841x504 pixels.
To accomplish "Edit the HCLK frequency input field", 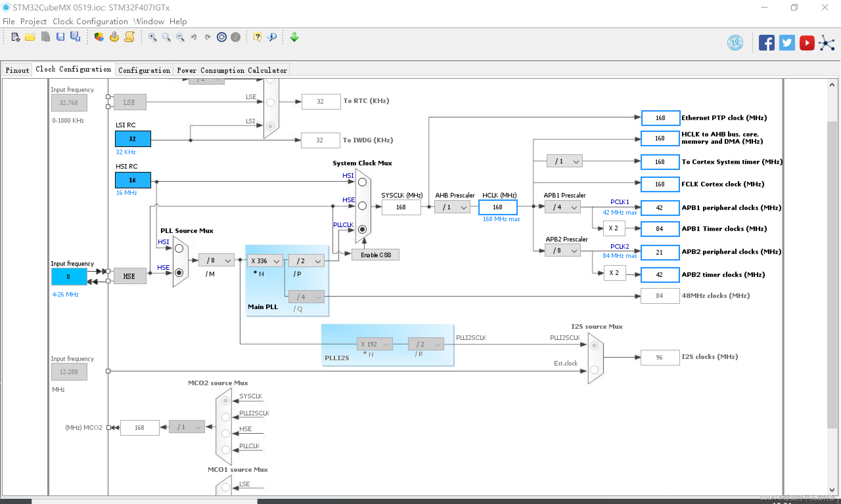I will [x=497, y=207].
